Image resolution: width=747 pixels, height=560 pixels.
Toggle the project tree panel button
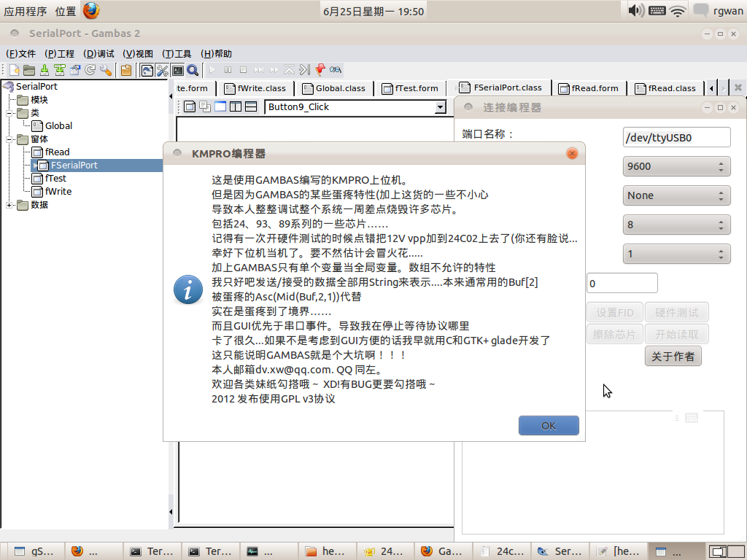[147, 71]
